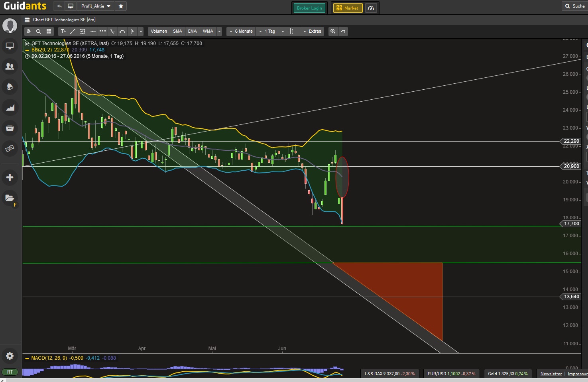Click the EUR/USD ticker quote
Screen dimensions: 588x382
(x=452, y=374)
